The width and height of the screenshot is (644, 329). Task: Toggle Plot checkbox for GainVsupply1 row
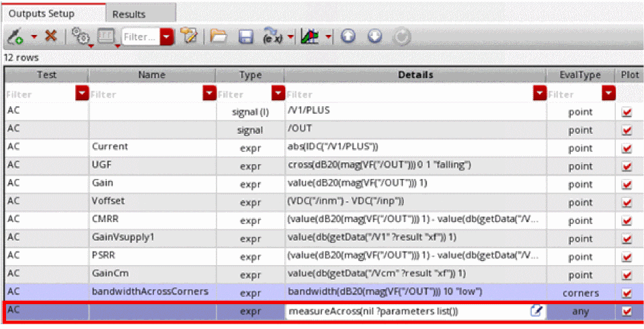(627, 239)
